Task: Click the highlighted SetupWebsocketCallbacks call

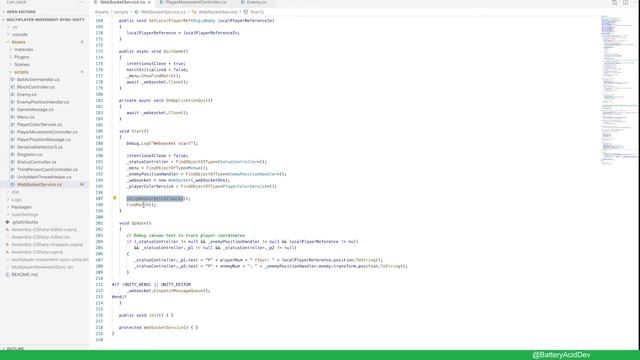Action: point(155,198)
